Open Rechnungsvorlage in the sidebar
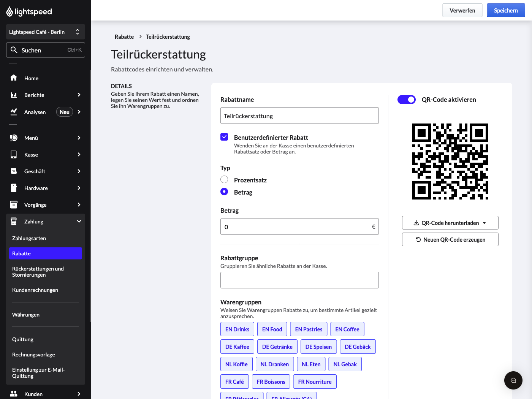 click(x=46, y=355)
